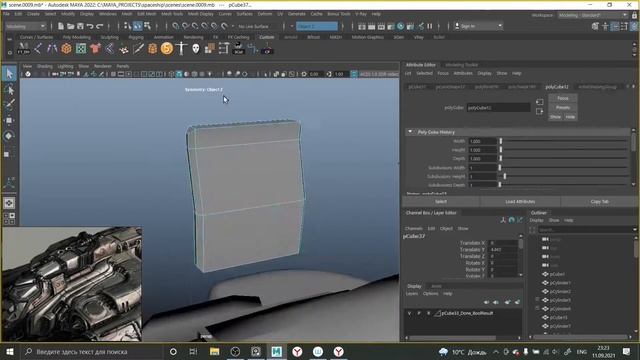Click the orange barrel shelf icon
640x360 pixels.
(x=152, y=49)
